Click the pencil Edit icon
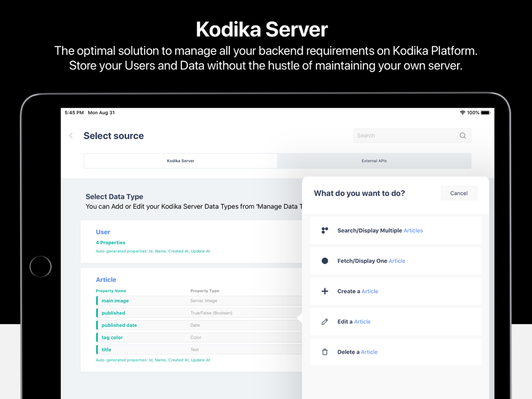Screen dimensions: 532x399 [x=325, y=322]
